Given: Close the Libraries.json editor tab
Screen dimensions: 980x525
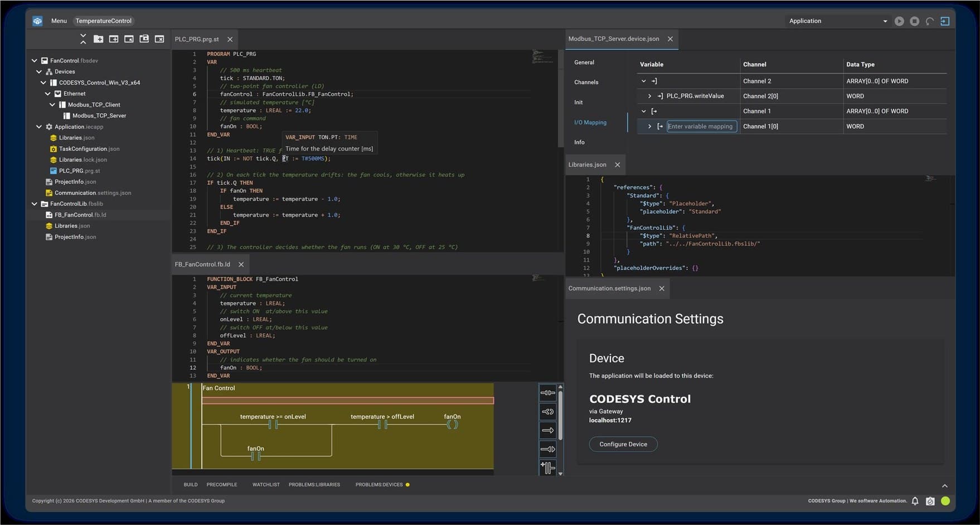Looking at the screenshot, I should coord(617,165).
